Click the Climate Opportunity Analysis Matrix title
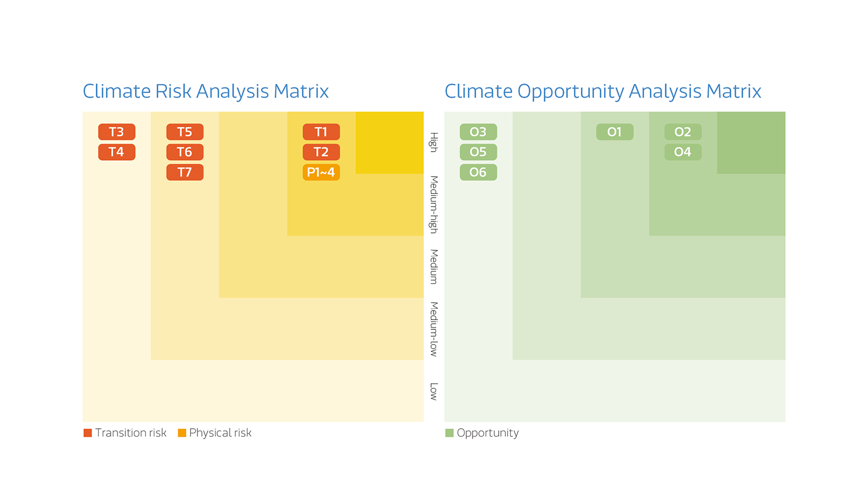 pos(602,91)
